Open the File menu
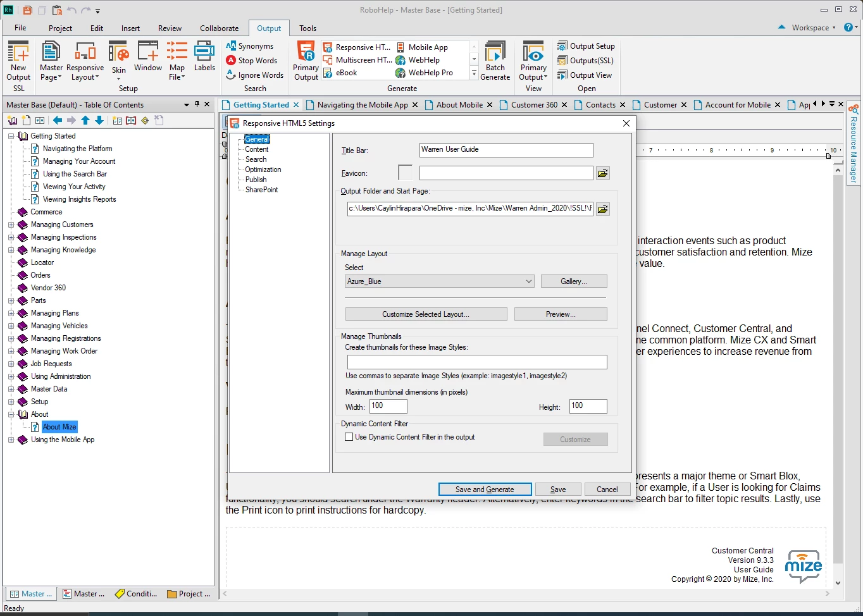This screenshot has height=616, width=863. (20, 28)
